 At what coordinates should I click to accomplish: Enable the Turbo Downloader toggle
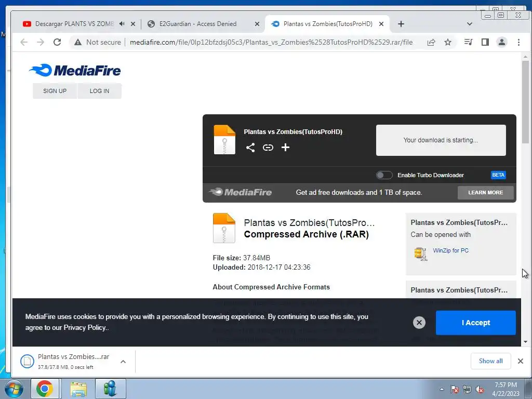[x=384, y=175]
